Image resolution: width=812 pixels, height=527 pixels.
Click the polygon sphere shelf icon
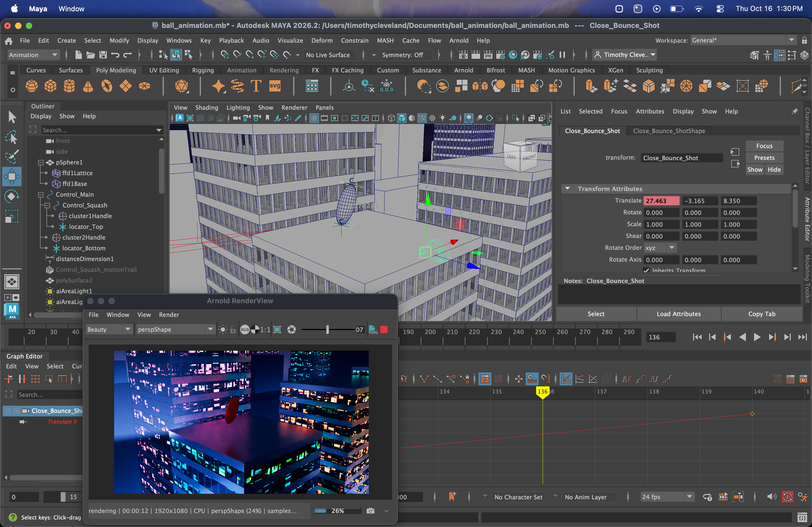(x=32, y=86)
